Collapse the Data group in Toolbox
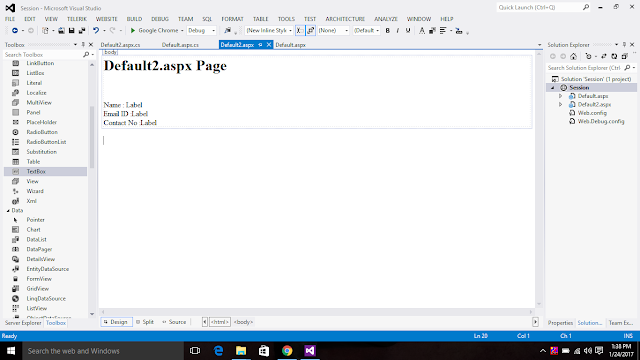Screen dimensions: 640x360 [x=8, y=211]
